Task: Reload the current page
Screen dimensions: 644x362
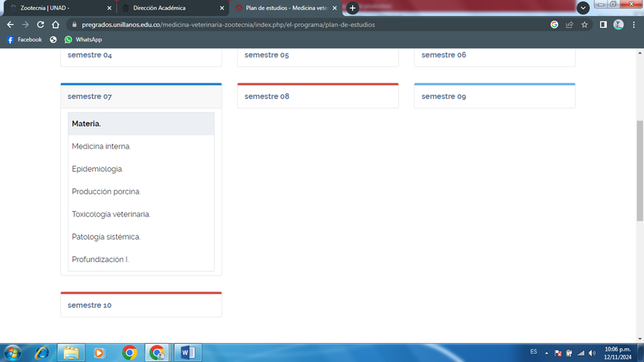Action: 41,24
